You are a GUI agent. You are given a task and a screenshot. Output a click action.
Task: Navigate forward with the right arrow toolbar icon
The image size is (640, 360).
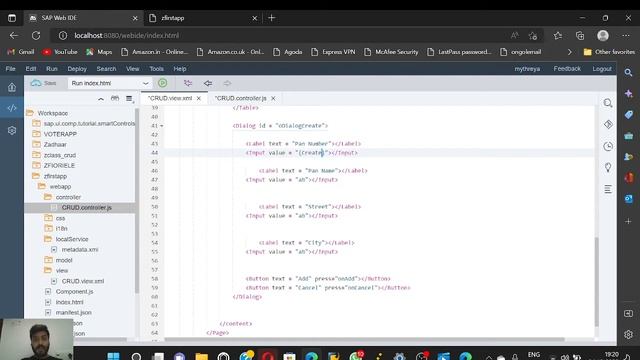[x=227, y=83]
